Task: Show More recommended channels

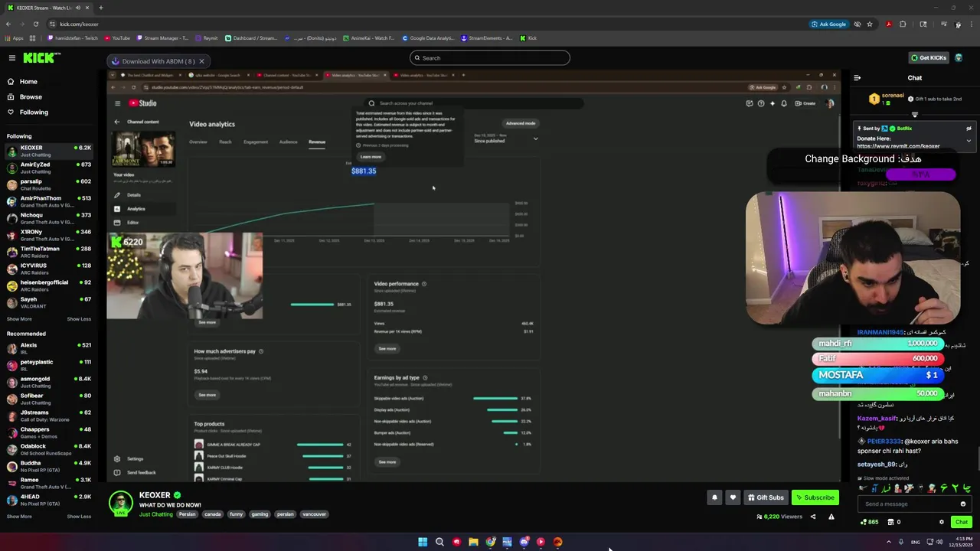Action: [x=19, y=517]
